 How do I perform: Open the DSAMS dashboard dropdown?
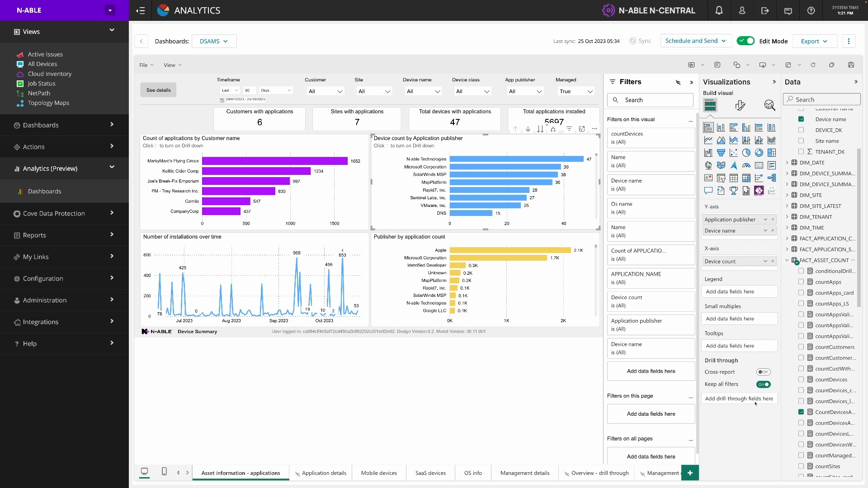pyautogui.click(x=214, y=41)
